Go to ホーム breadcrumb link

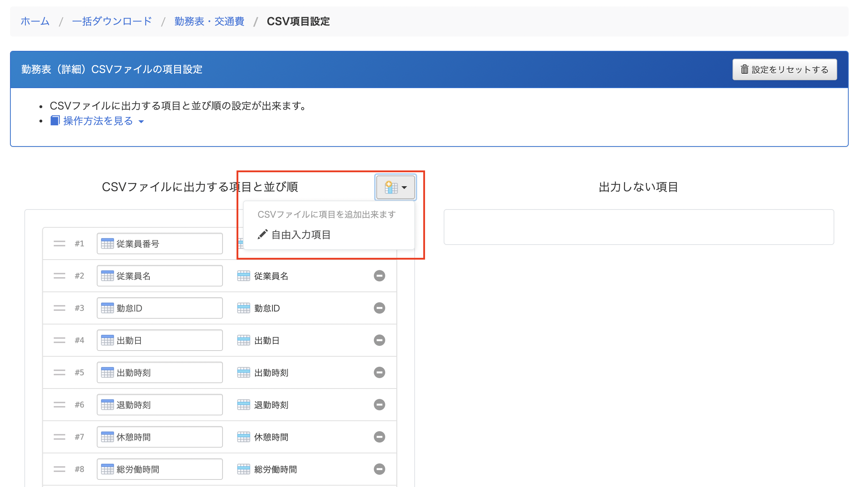[x=35, y=21]
